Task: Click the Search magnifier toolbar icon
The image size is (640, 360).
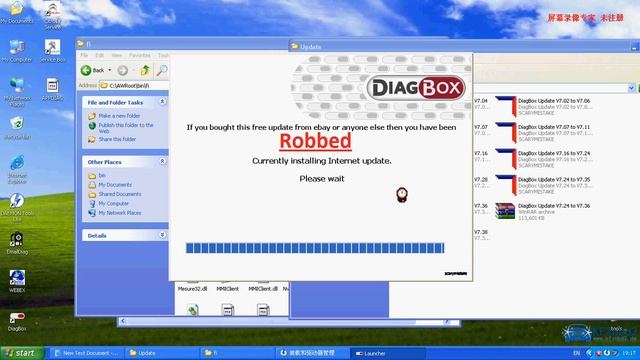Action: point(162,70)
